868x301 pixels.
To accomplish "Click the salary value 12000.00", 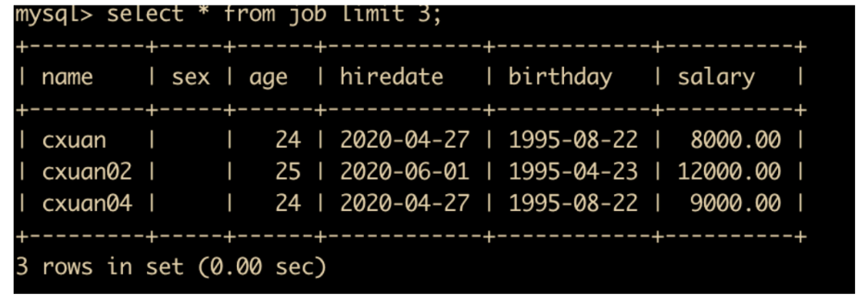I will click(x=729, y=172).
